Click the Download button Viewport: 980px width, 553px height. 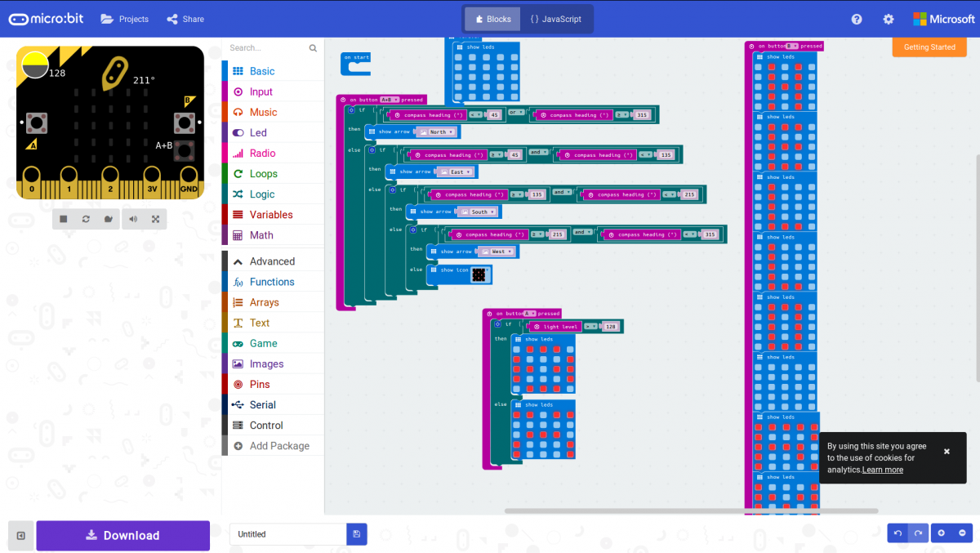click(123, 536)
